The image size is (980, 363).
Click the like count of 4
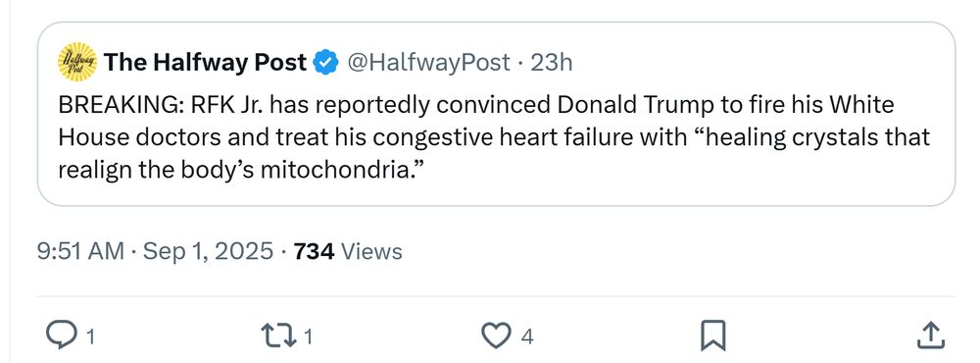(527, 337)
